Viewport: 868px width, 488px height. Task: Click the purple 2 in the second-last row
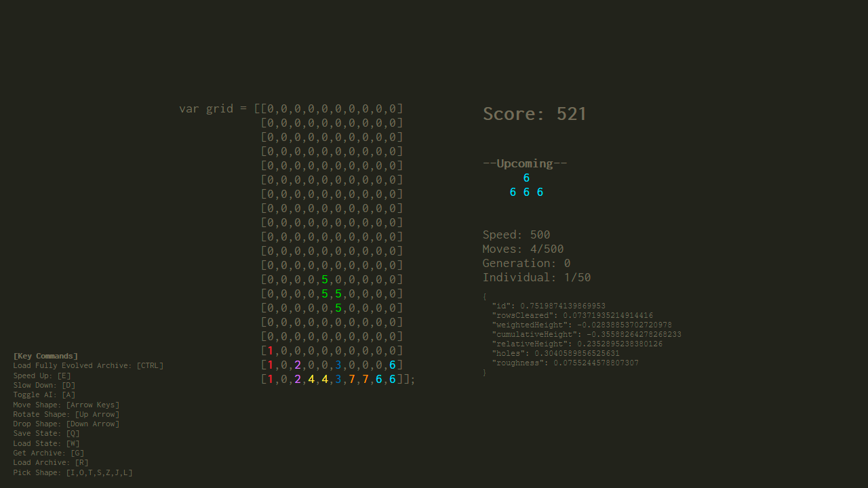(x=298, y=365)
